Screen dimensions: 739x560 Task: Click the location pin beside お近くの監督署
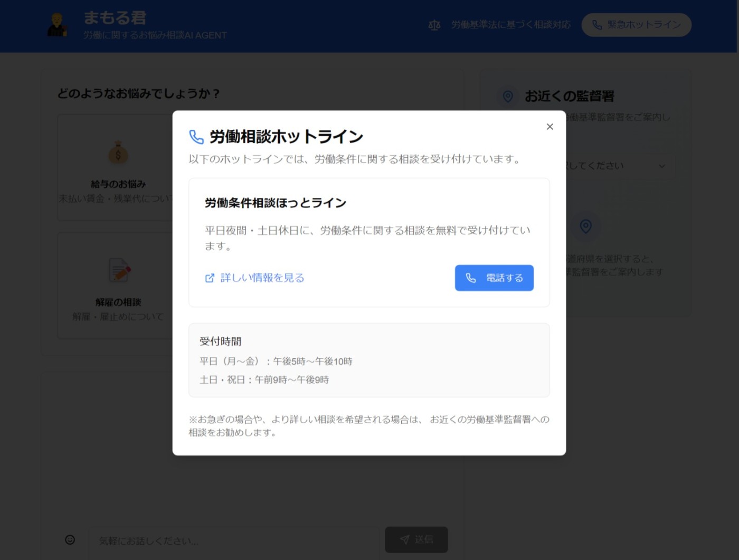(x=508, y=96)
